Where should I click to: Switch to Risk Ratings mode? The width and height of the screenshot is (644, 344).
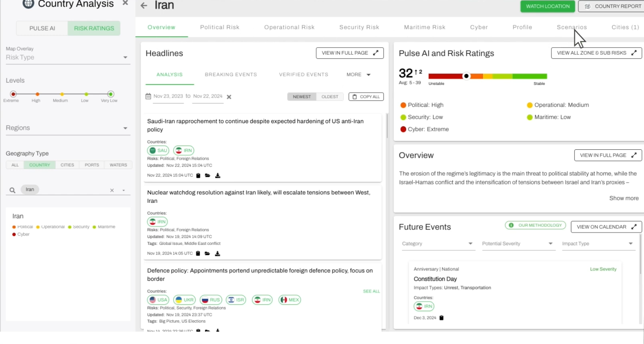click(94, 28)
